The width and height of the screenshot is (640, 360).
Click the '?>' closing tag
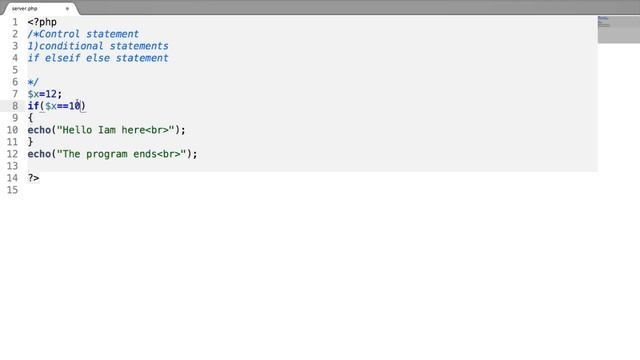coord(33,178)
